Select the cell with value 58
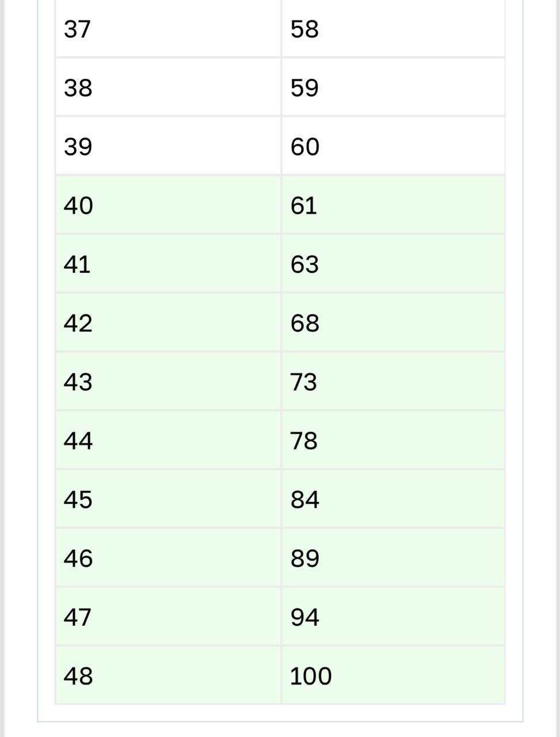The height and width of the screenshot is (737, 560). click(x=393, y=29)
